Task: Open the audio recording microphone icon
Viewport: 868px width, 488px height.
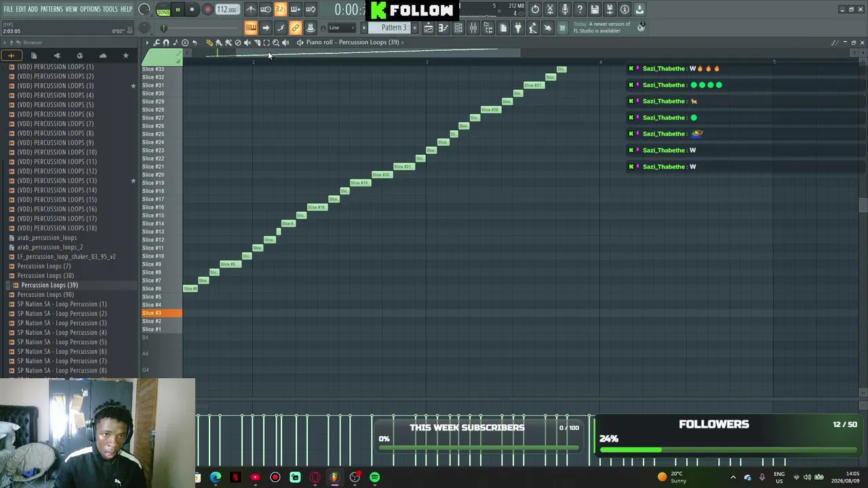Action: (x=565, y=9)
